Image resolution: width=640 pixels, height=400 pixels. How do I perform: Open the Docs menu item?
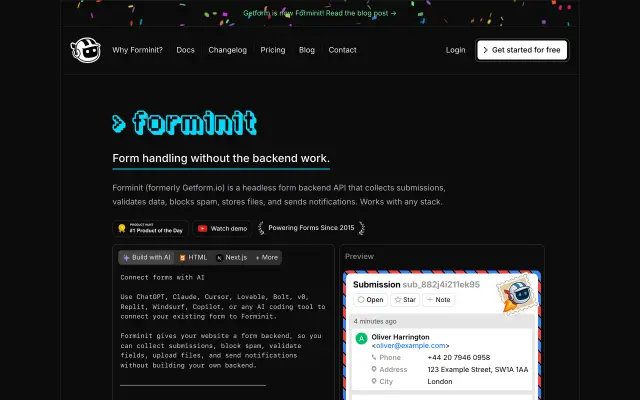click(x=185, y=50)
